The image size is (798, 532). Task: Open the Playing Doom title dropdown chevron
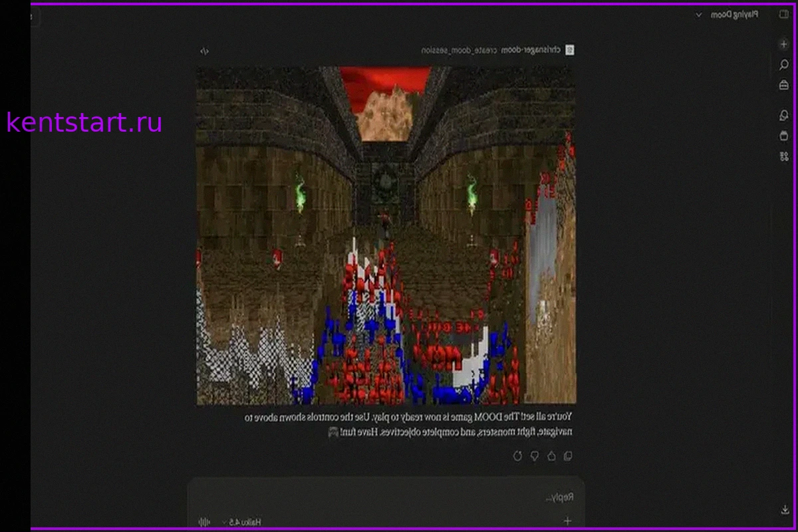point(698,15)
